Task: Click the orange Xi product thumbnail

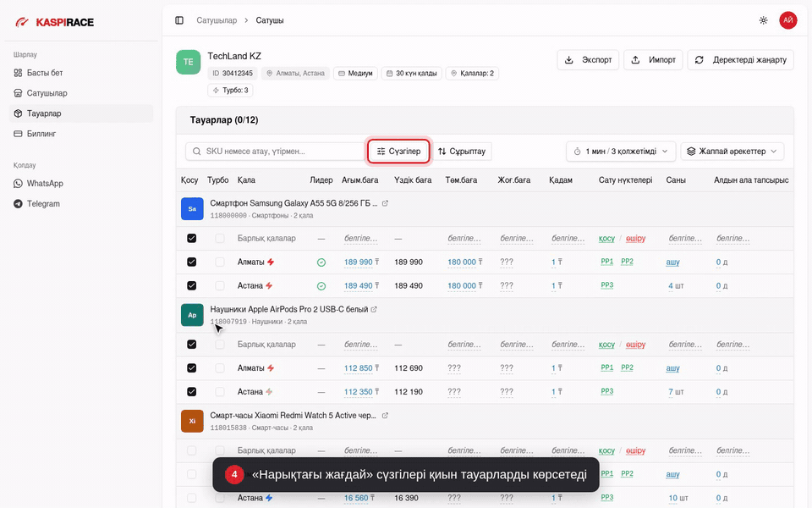Action: click(x=192, y=421)
